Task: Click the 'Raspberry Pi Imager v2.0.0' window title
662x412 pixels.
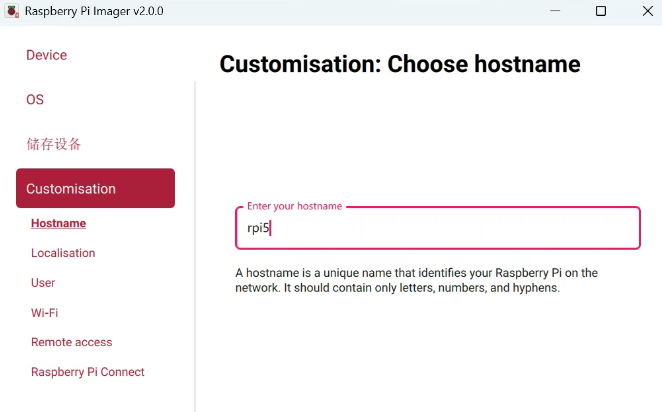Action: pyautogui.click(x=94, y=11)
